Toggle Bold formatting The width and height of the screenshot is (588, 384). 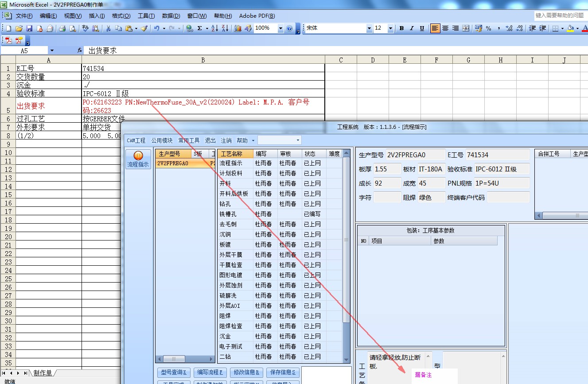(401, 28)
